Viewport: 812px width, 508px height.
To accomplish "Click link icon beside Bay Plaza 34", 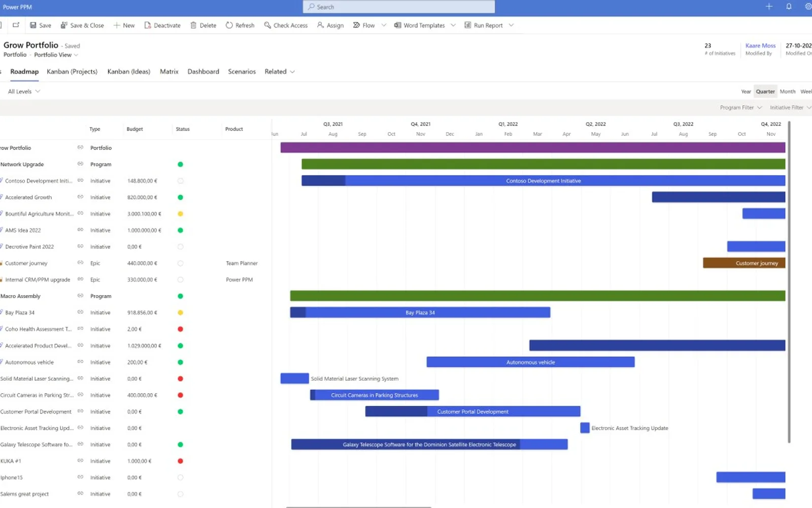I will pos(80,312).
